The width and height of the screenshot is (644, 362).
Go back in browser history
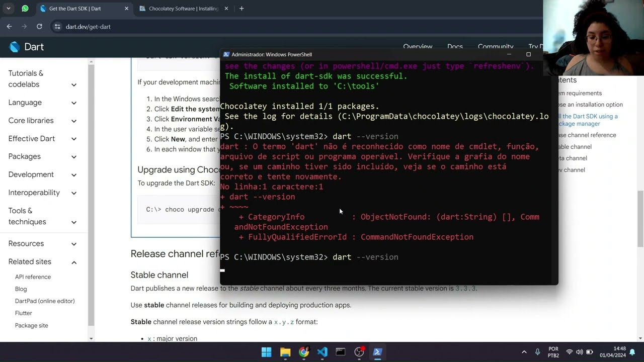point(9,27)
